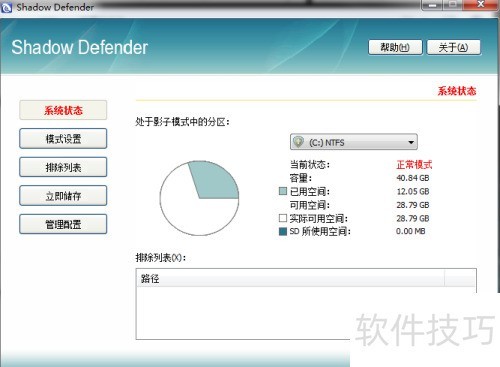
Task: Click the disk usage pie chart
Action: tap(199, 198)
